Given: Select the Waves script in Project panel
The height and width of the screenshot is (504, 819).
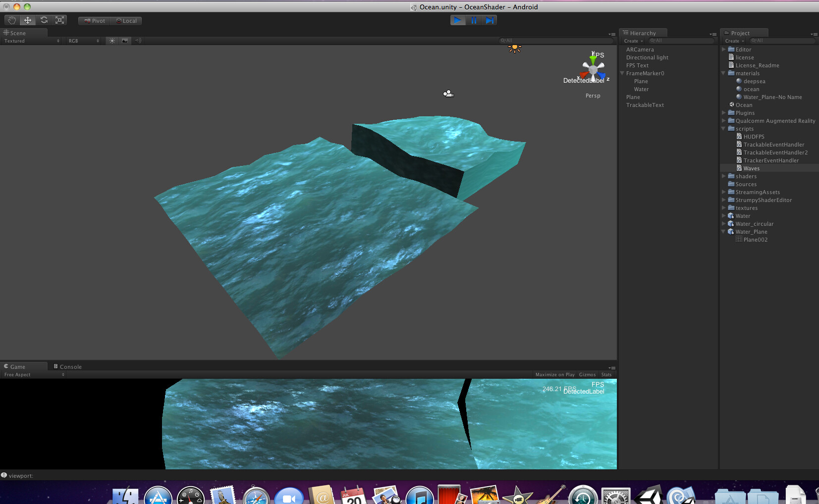Looking at the screenshot, I should coord(751,168).
